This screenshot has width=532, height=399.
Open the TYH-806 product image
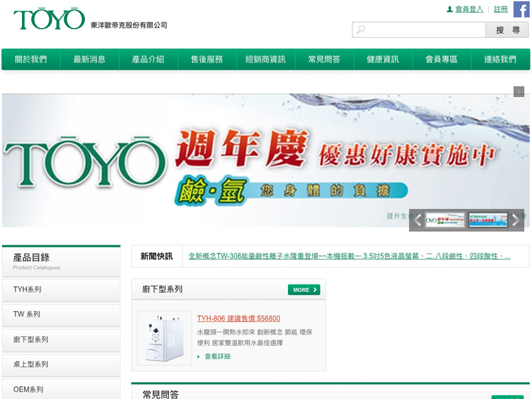[164, 338]
